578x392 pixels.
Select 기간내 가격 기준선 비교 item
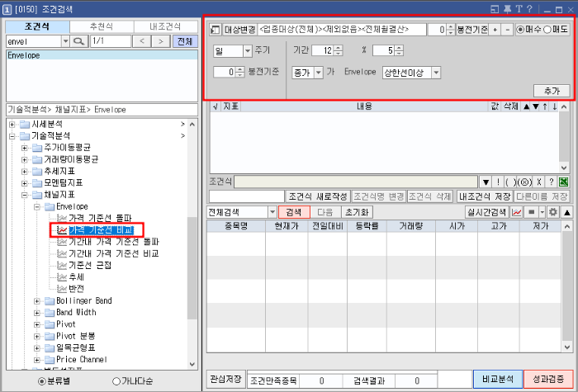(x=114, y=253)
